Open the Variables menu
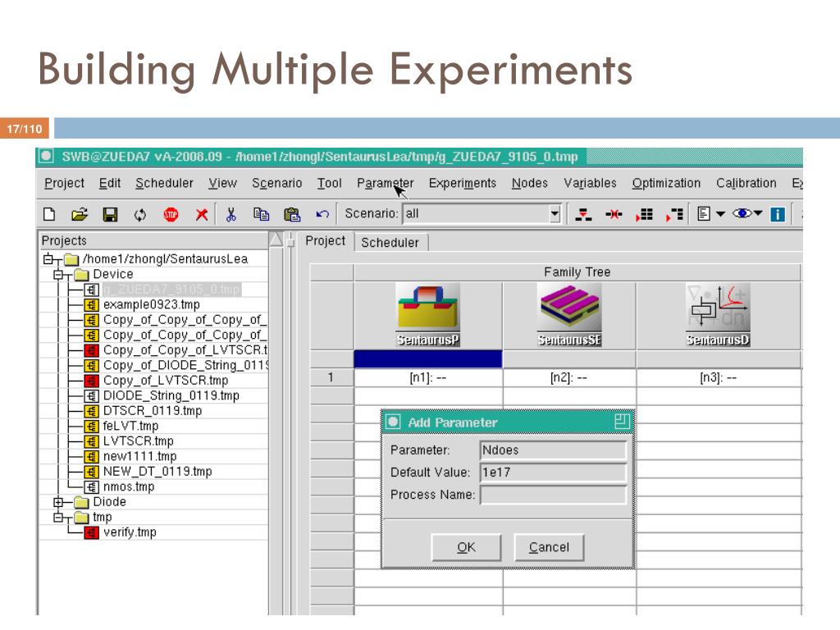This screenshot has height=630, width=840. pyautogui.click(x=590, y=183)
